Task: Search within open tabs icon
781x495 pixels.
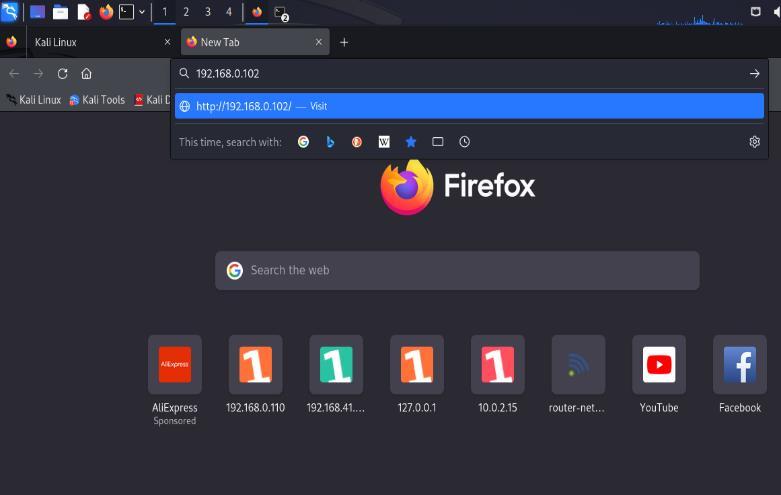Action: pos(438,142)
